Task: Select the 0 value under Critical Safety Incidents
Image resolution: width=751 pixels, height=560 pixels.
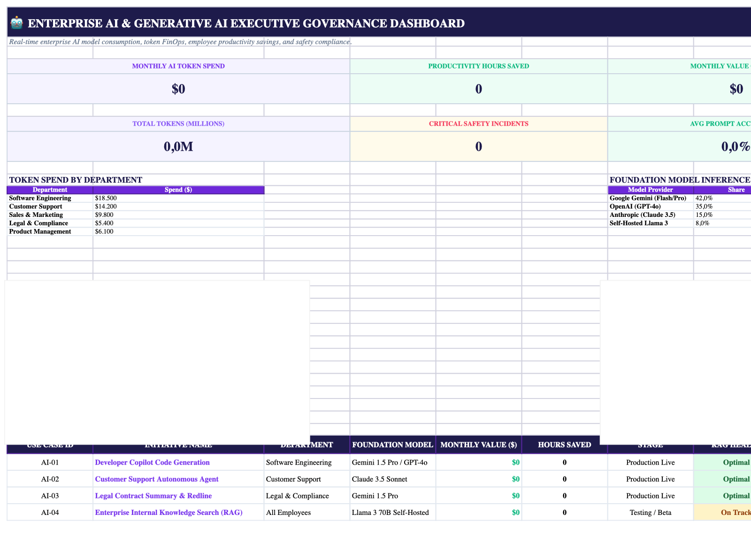Action: 478,146
